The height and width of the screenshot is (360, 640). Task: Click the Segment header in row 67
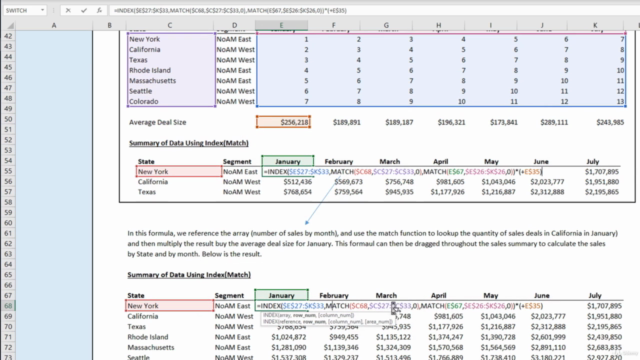tap(229, 295)
